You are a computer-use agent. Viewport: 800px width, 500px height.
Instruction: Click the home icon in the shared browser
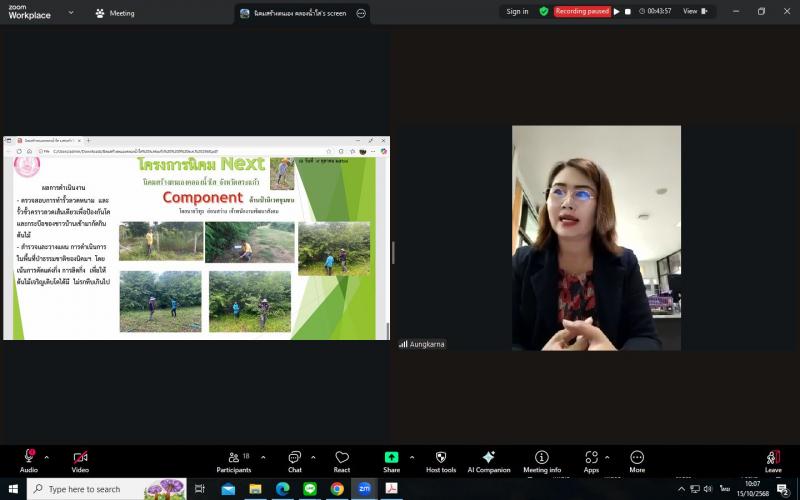(30, 152)
